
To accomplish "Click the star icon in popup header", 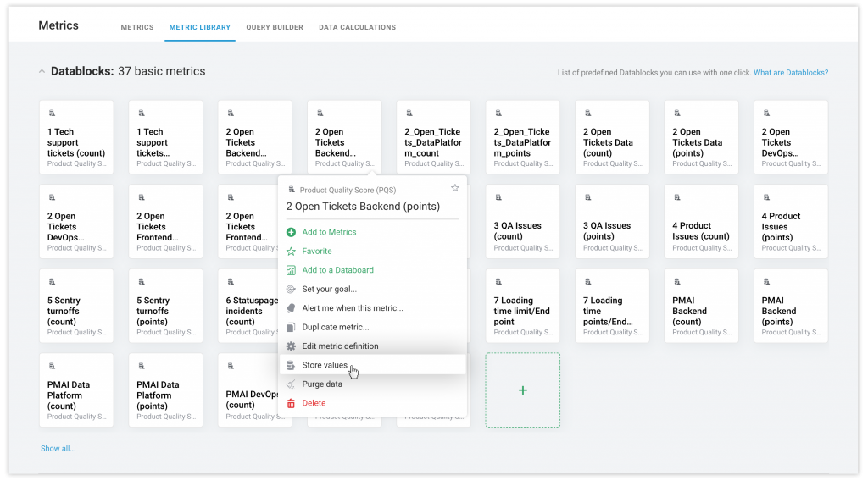I will click(454, 188).
